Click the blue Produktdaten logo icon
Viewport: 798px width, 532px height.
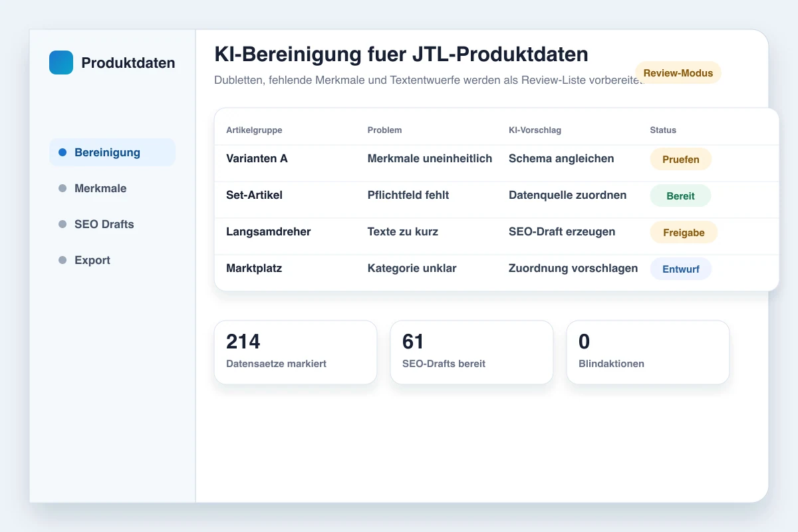pos(61,63)
